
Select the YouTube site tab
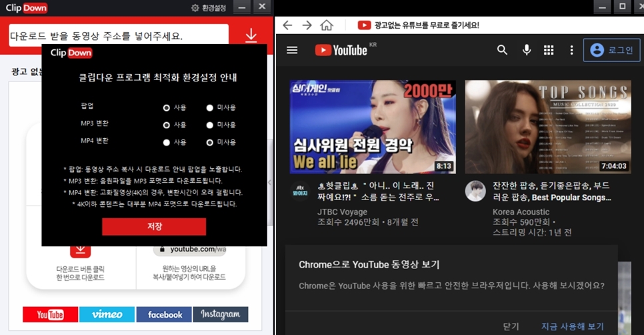(50, 314)
